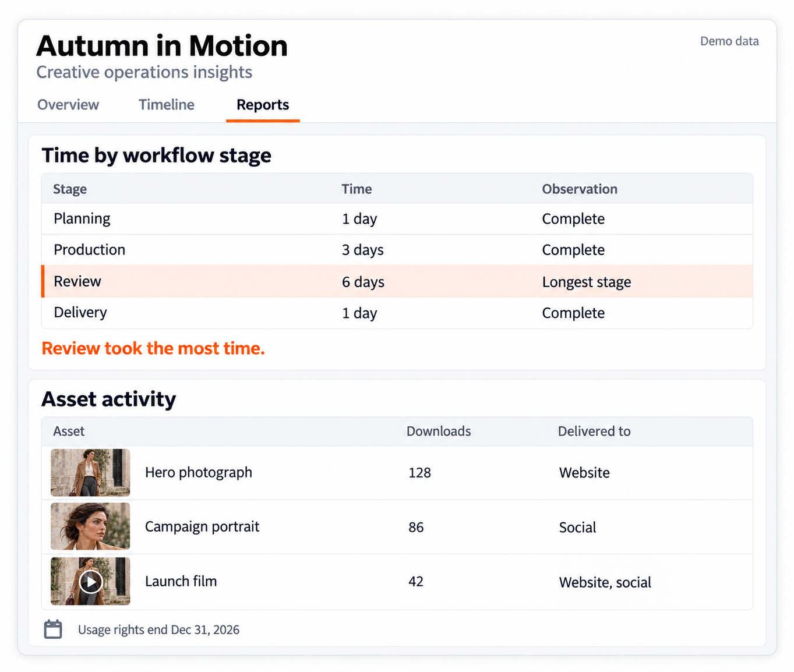The height and width of the screenshot is (672, 794).
Task: Click the Asset column header
Action: point(69,432)
